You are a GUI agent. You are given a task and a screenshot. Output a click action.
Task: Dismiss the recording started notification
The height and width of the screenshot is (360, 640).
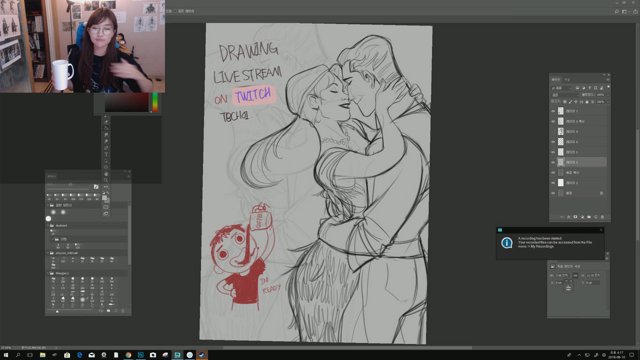(601, 230)
